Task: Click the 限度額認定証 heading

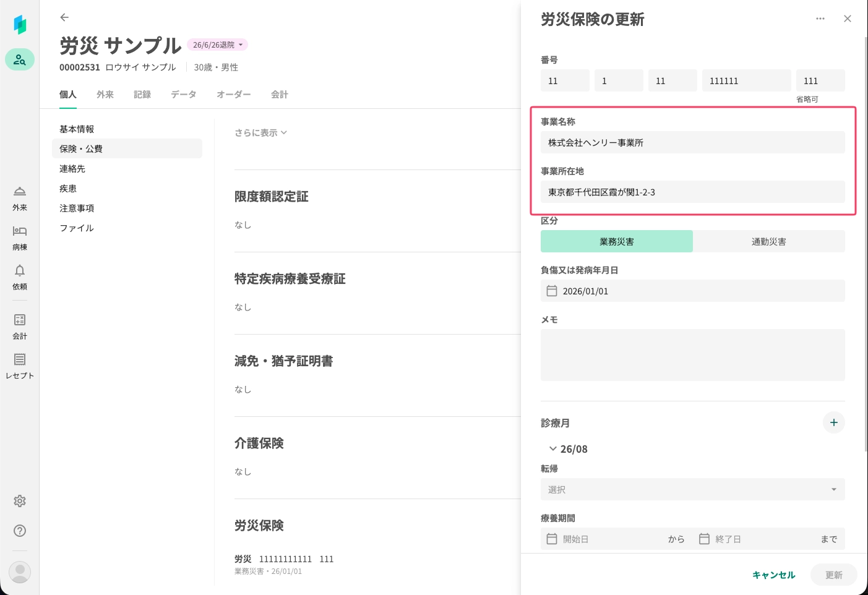Action: point(271,197)
